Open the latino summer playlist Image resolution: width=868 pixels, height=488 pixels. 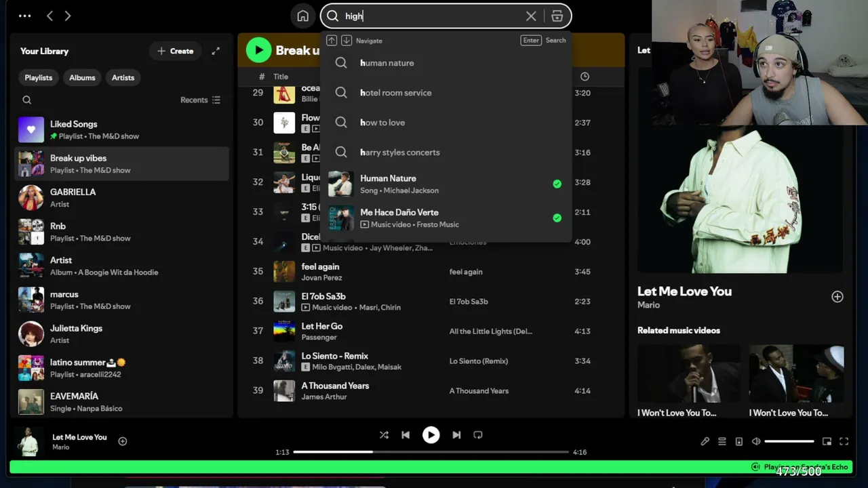click(122, 368)
